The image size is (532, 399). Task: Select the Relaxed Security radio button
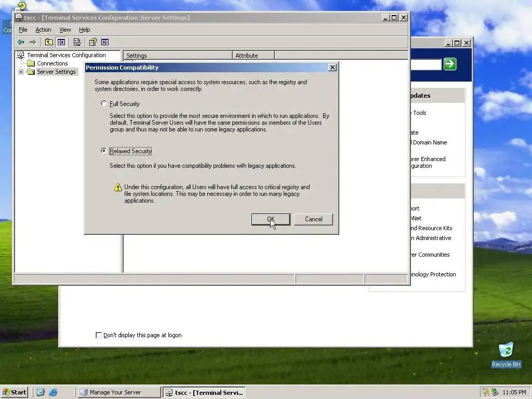point(104,151)
